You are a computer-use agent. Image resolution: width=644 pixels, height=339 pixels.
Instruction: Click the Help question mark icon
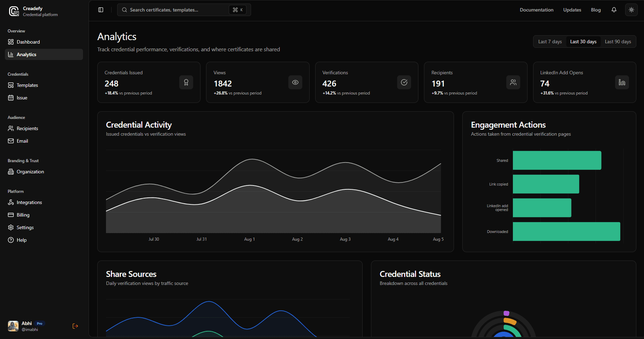click(11, 240)
